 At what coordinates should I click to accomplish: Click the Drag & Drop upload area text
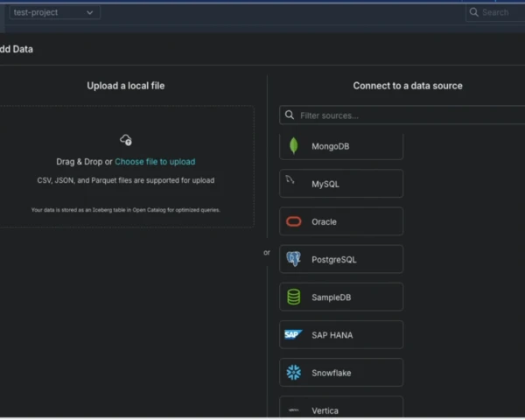point(84,162)
